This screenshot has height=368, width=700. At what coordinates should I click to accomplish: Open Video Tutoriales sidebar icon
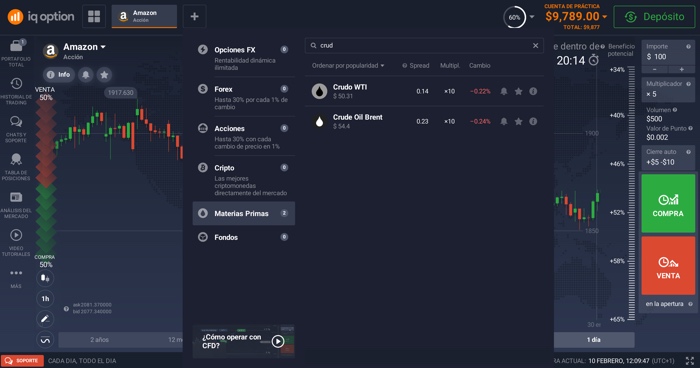click(x=16, y=243)
